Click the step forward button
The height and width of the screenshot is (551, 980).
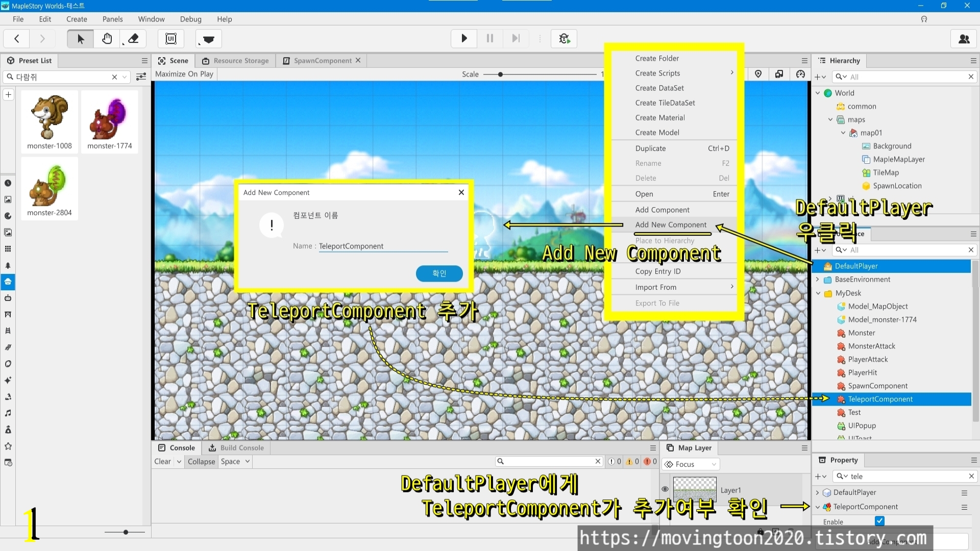[x=516, y=38]
